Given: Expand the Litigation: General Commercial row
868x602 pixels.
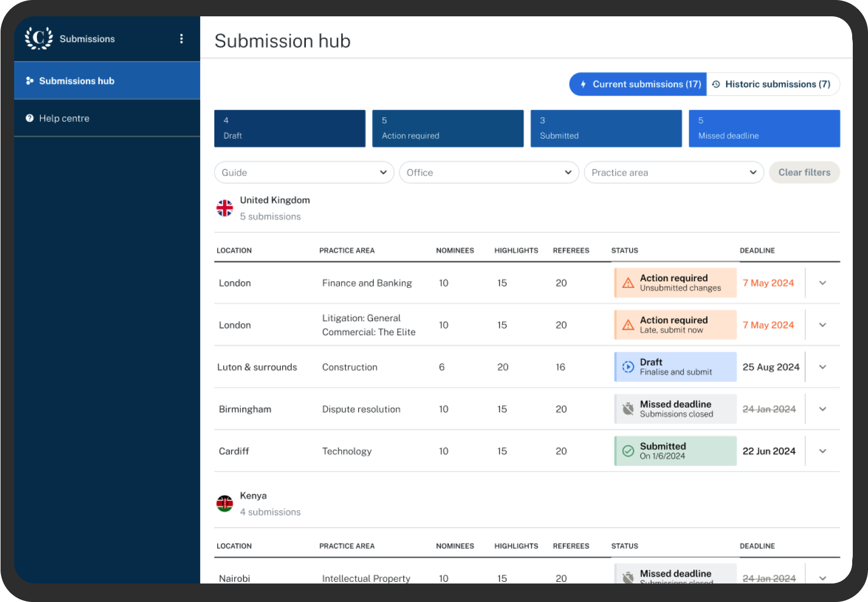Looking at the screenshot, I should (x=823, y=325).
